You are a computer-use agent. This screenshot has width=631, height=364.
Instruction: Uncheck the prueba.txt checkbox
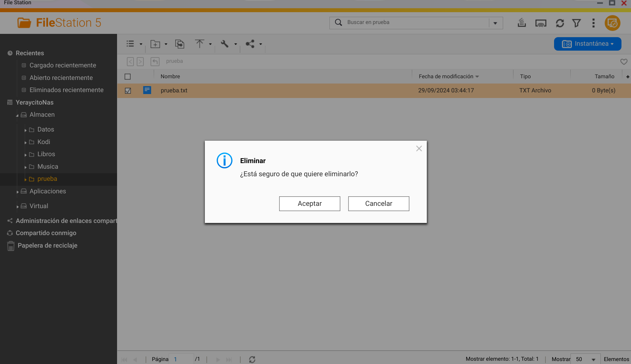tap(128, 91)
